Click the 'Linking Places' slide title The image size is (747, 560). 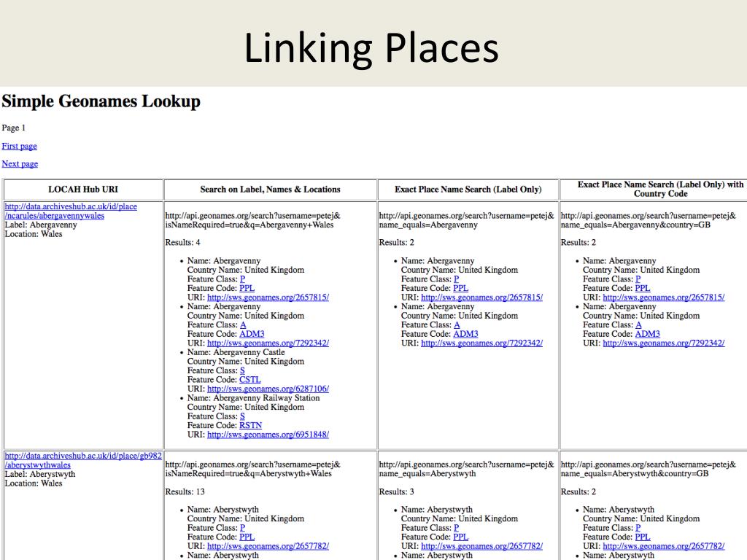(371, 47)
